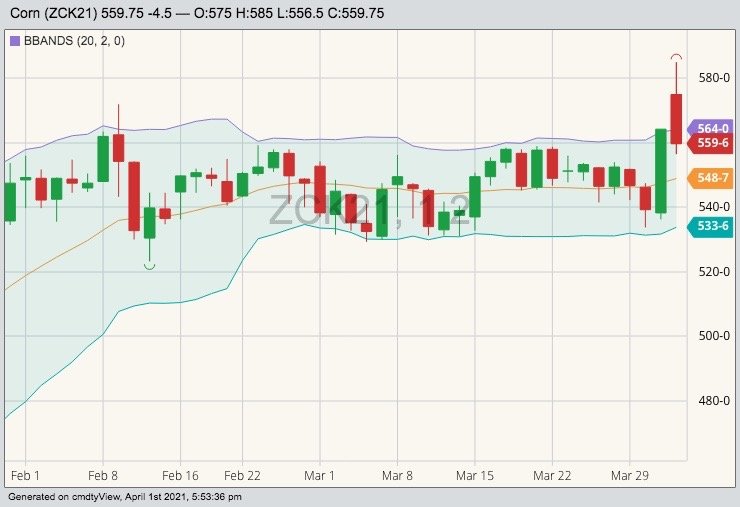This screenshot has width=740, height=507.
Task: Click the Mar 29 date axis label
Action: click(630, 475)
